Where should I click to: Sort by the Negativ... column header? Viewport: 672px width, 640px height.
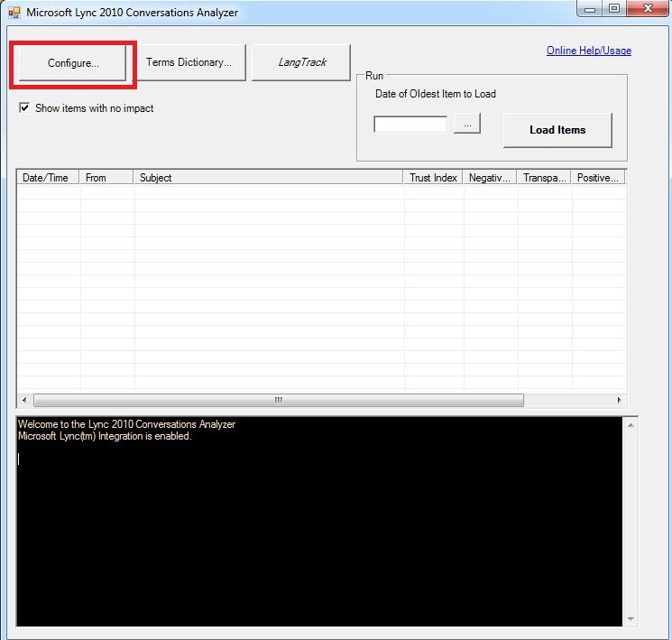490,178
